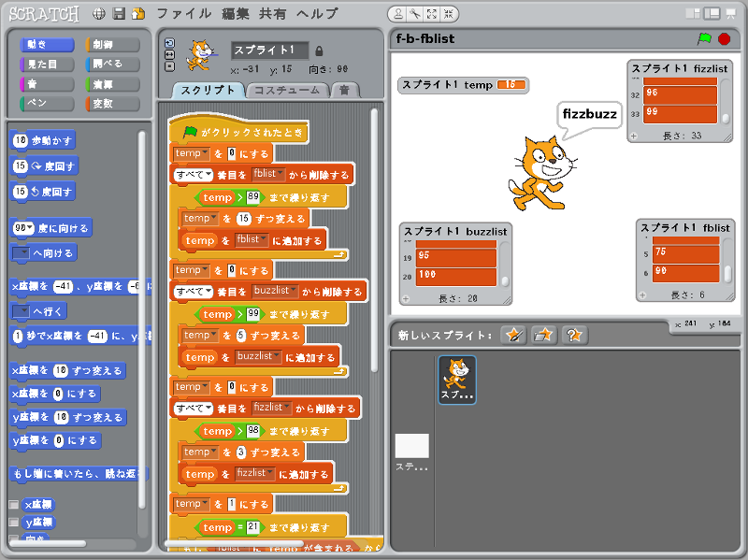
Task: Select the duplicate stamp tool
Action: tap(398, 14)
